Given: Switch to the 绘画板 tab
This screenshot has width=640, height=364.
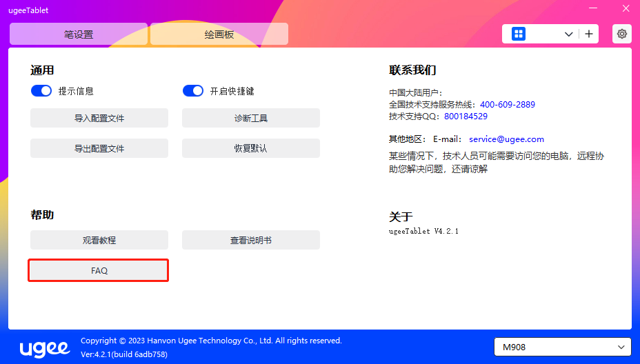Looking at the screenshot, I should click(x=219, y=34).
